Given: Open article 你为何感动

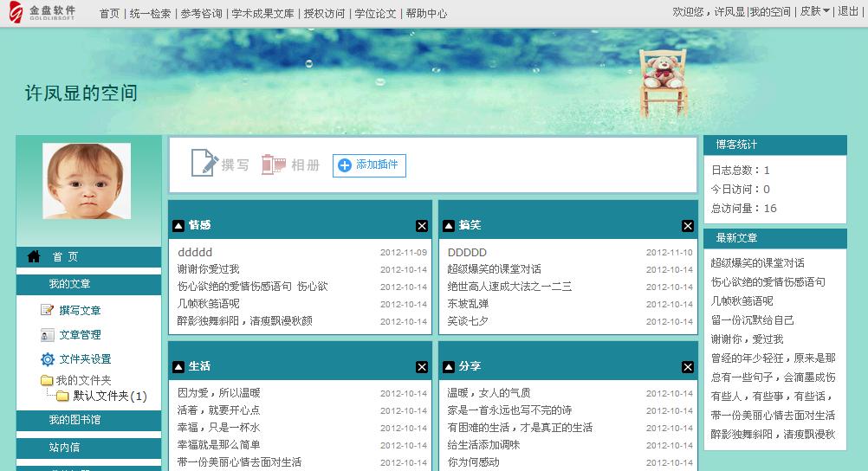Looking at the screenshot, I should pos(473,462).
